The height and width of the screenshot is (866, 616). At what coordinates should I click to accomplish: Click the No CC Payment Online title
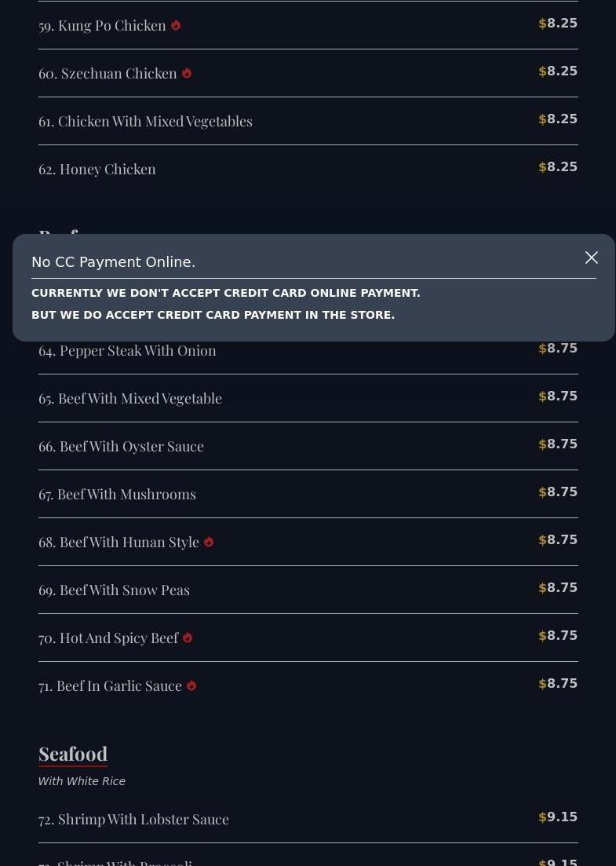pos(114,262)
